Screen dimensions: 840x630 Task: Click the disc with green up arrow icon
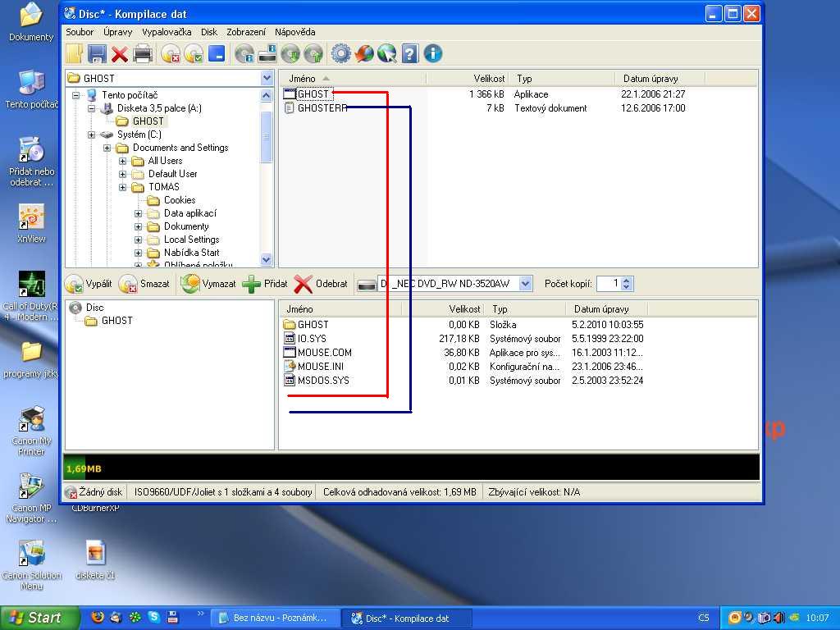coord(313,53)
